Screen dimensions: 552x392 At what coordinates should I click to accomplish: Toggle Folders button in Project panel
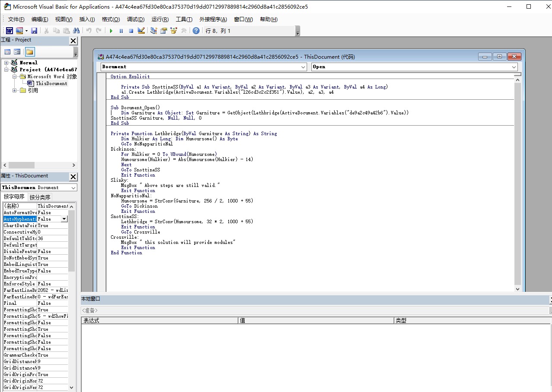click(29, 52)
